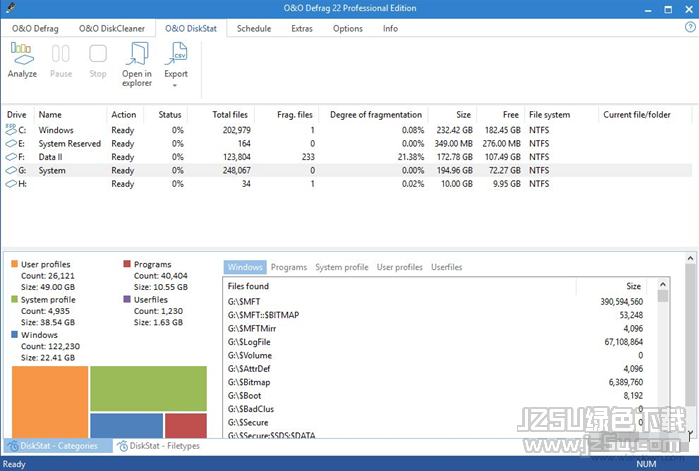This screenshot has width=699, height=471.
Task: Select the E: drive icon
Action: [x=11, y=143]
